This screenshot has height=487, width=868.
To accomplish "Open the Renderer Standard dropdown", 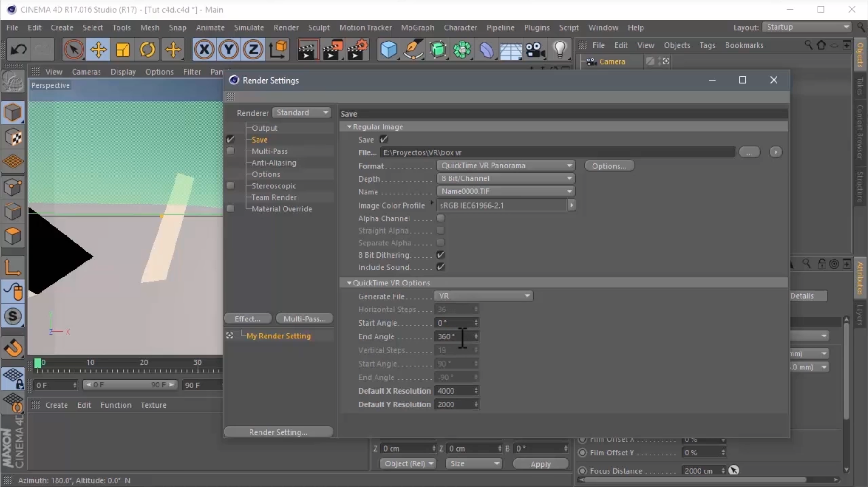I will pyautogui.click(x=301, y=112).
